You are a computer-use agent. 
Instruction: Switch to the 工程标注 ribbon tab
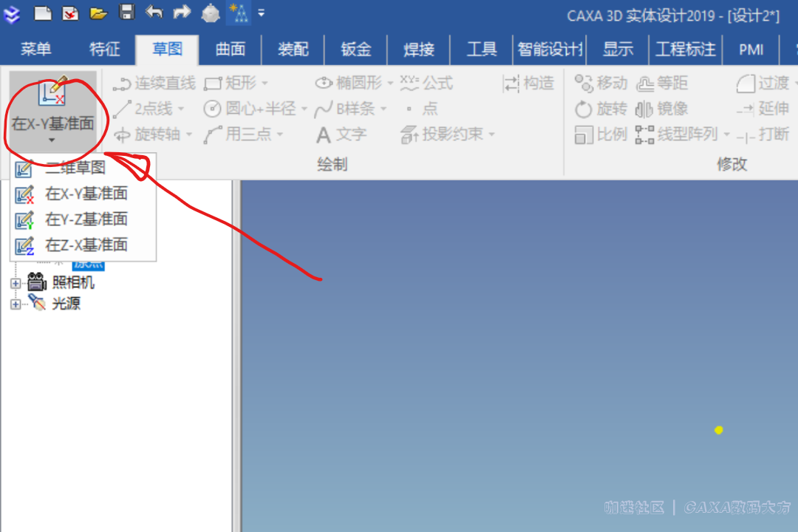pos(686,50)
